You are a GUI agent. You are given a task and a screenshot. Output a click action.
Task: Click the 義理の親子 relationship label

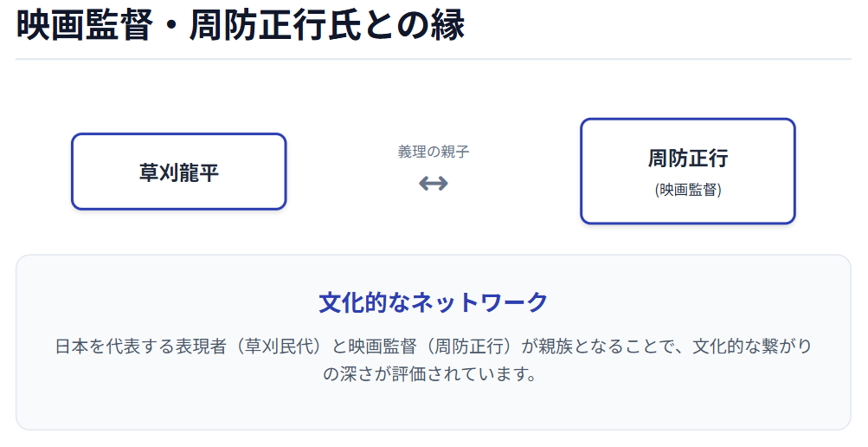[433, 152]
